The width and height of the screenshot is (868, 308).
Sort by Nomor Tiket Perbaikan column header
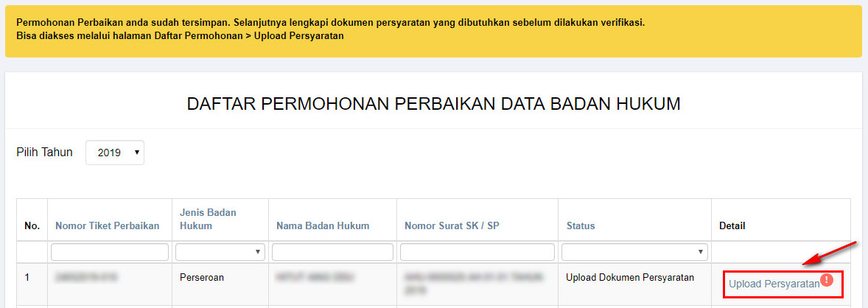point(107,225)
